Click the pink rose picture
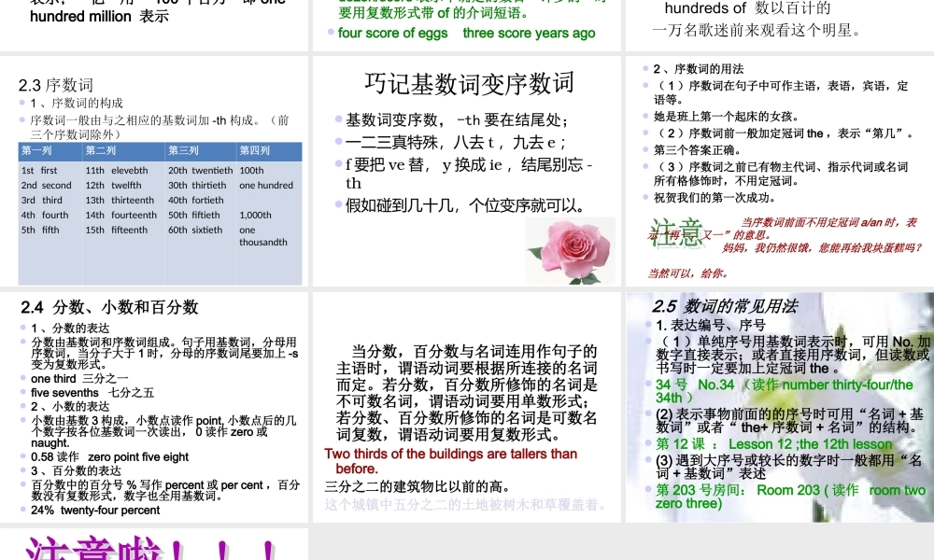 pos(570,250)
